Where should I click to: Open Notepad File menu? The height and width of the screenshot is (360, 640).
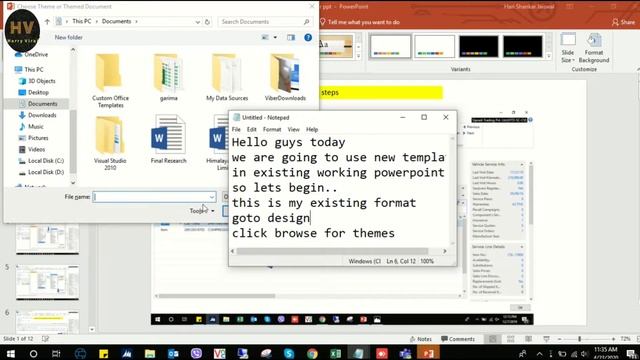(236, 129)
